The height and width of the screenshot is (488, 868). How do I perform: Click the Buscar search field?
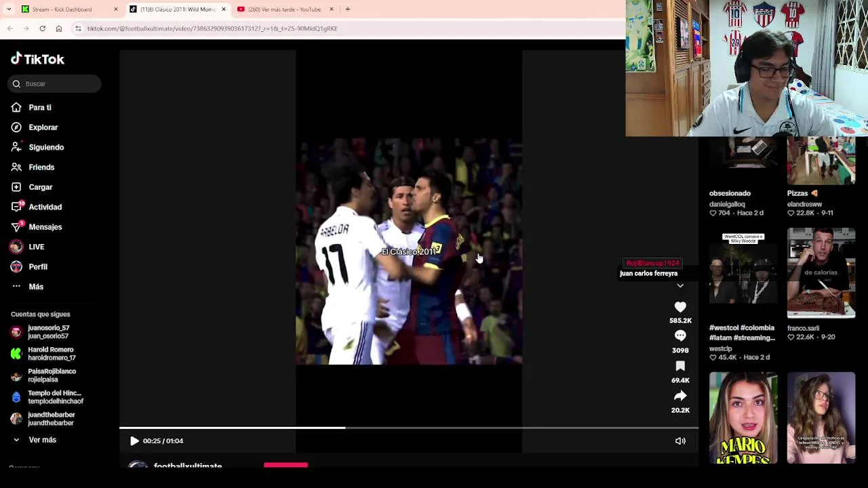[54, 84]
